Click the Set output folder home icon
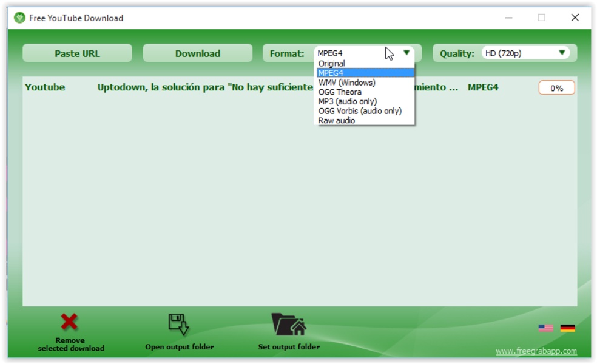Screen dimensions: 597x364 pyautogui.click(x=289, y=325)
